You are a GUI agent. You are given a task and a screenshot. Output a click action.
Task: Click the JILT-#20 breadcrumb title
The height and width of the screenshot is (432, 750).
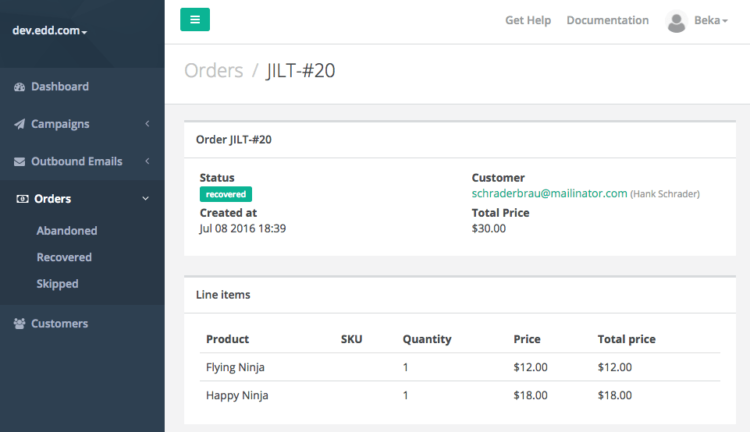coord(300,70)
